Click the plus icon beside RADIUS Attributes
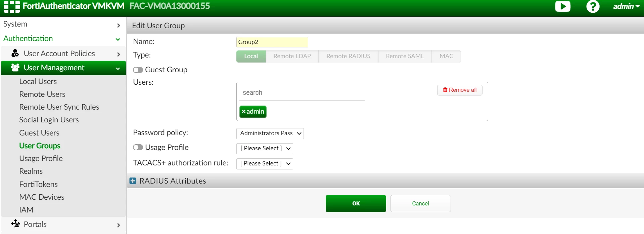The height and width of the screenshot is (234, 644). click(133, 181)
